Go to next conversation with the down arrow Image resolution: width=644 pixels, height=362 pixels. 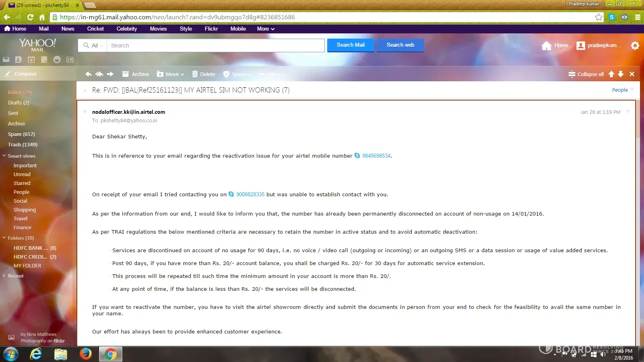[x=621, y=74]
